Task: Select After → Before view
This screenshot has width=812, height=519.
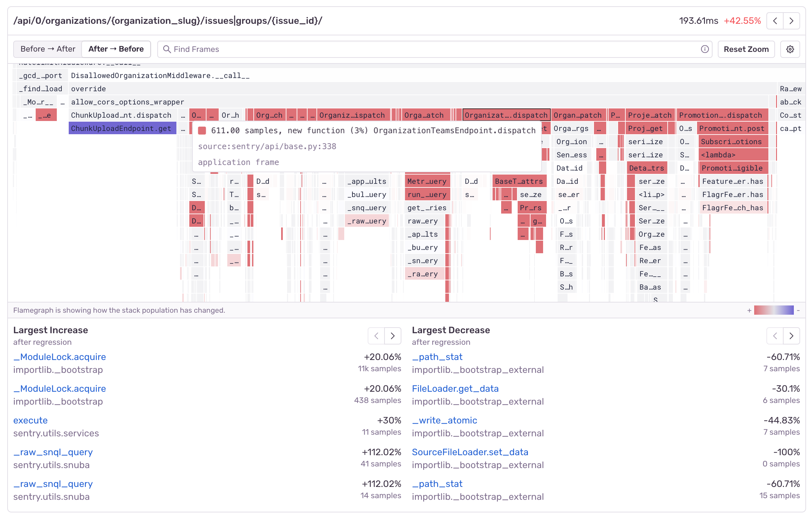Action: [116, 49]
